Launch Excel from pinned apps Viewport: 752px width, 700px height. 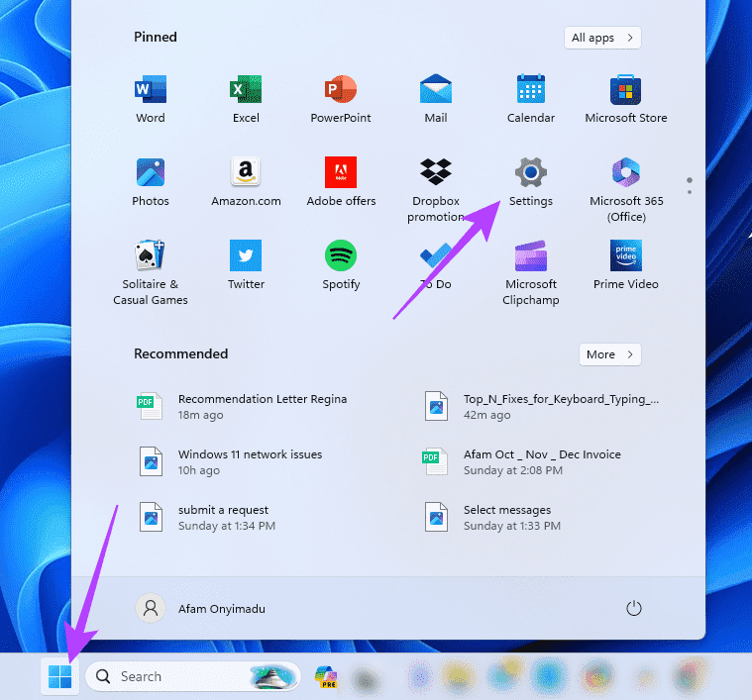point(246,99)
